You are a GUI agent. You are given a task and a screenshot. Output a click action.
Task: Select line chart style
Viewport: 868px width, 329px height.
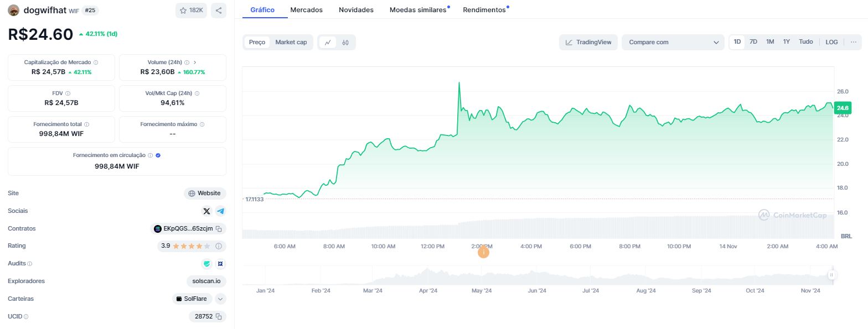tap(328, 42)
